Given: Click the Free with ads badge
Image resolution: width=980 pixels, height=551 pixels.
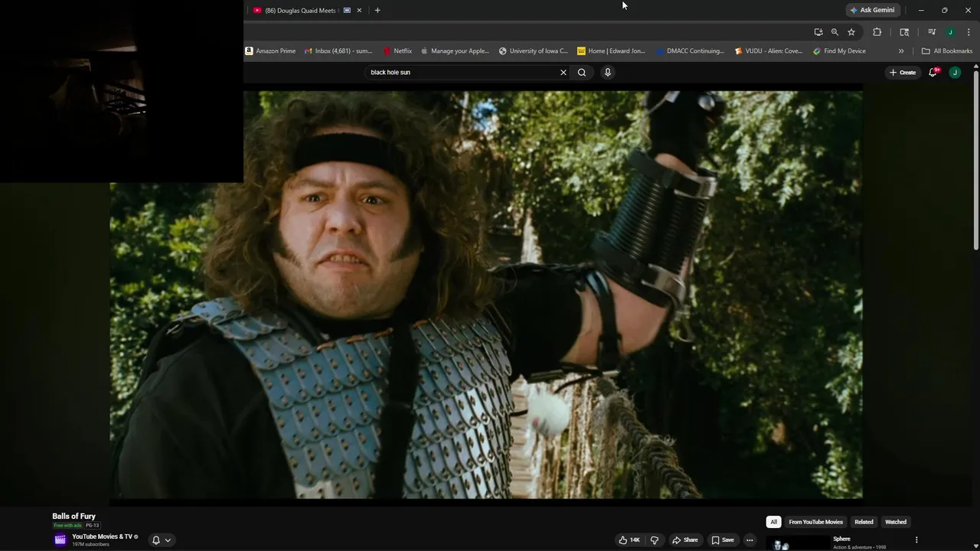Looking at the screenshot, I should (67, 526).
